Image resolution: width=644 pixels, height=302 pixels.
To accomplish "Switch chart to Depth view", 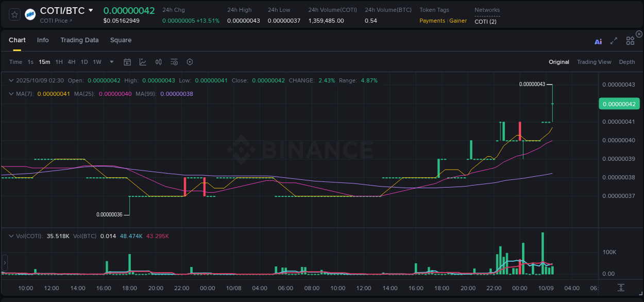I will pos(626,62).
